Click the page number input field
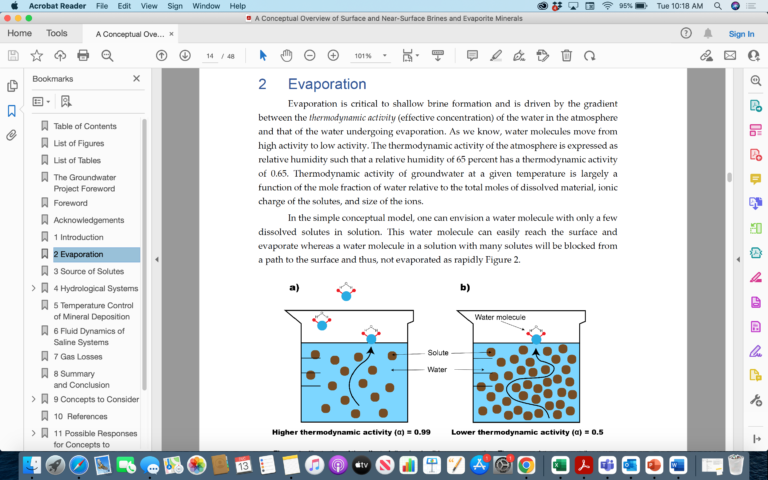This screenshot has height=480, width=768. point(211,56)
